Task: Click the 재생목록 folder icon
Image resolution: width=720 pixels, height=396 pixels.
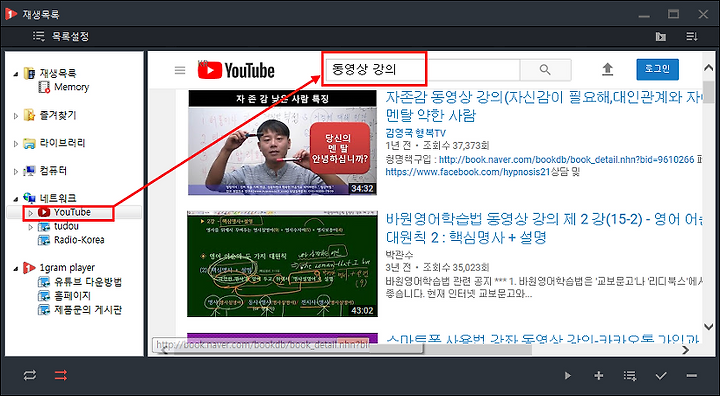Action: [29, 73]
